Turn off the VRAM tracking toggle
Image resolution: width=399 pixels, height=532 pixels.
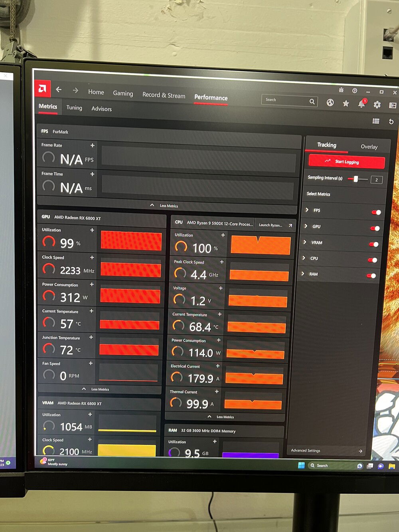tap(373, 244)
